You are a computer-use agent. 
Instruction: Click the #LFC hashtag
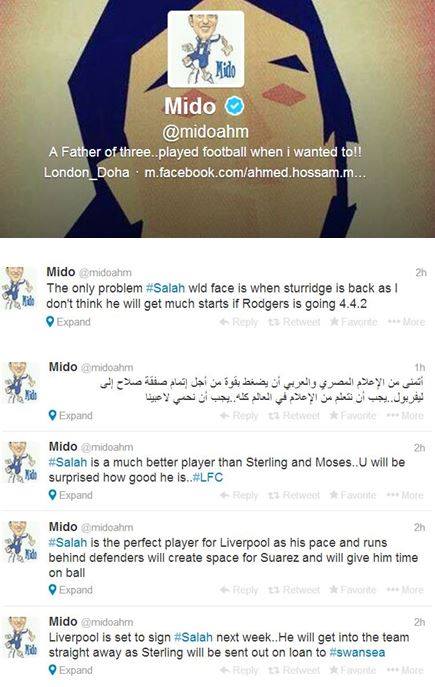pyautogui.click(x=208, y=478)
